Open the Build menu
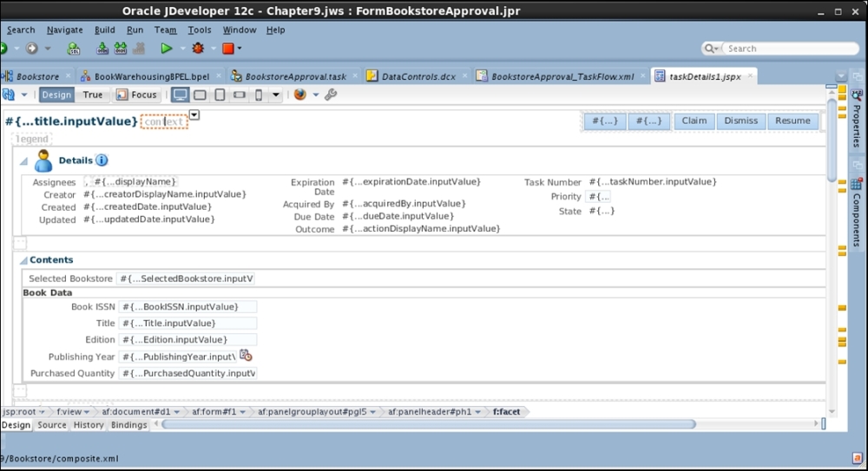The height and width of the screenshot is (471, 868). pyautogui.click(x=105, y=29)
